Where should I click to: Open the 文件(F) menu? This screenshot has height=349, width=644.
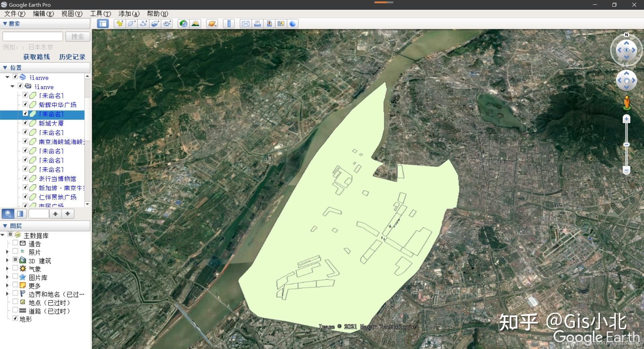(15, 14)
